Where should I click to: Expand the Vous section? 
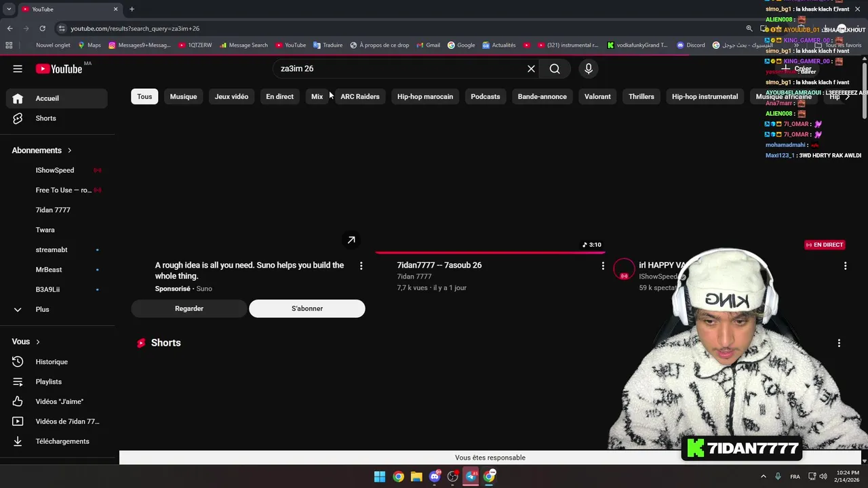coord(26,342)
